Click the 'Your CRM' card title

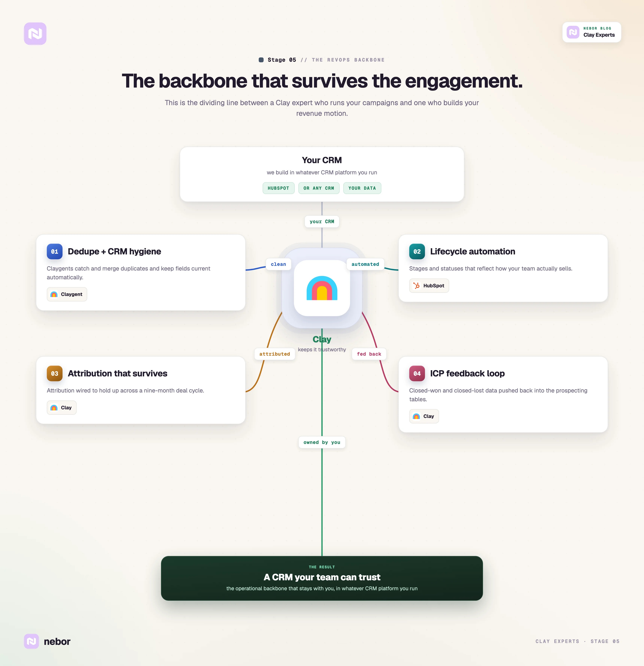(x=322, y=160)
